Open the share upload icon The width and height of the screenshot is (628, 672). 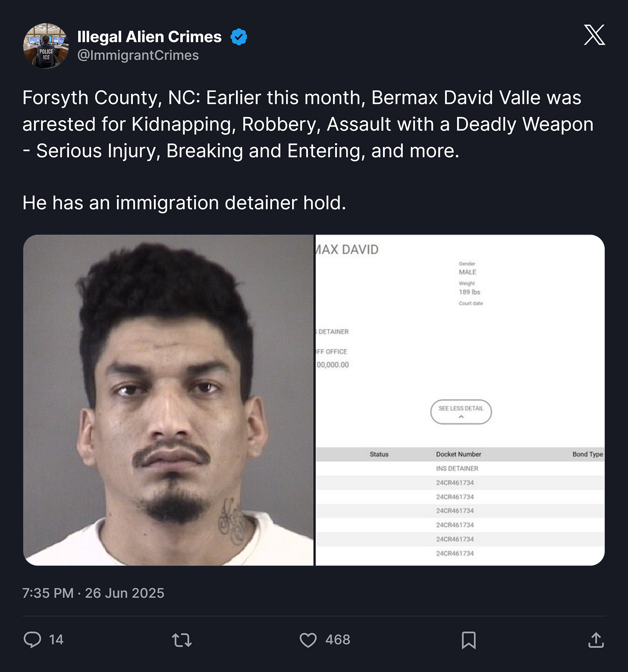click(x=596, y=640)
